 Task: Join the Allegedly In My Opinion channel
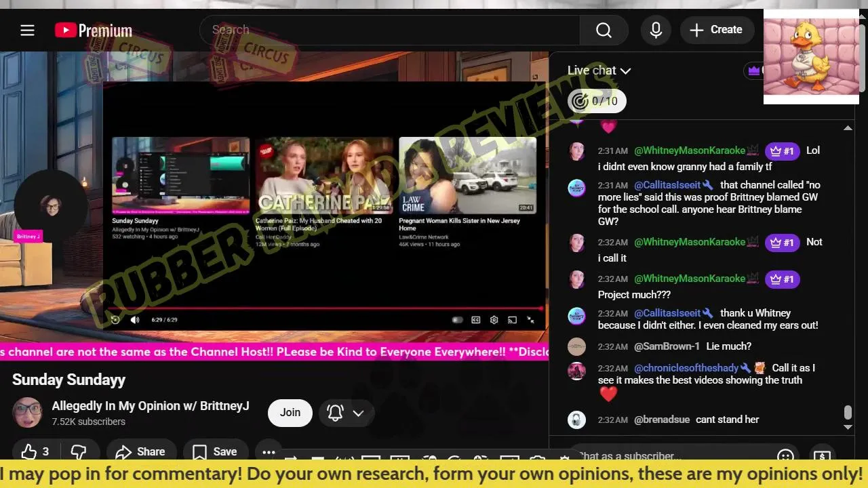(x=290, y=413)
